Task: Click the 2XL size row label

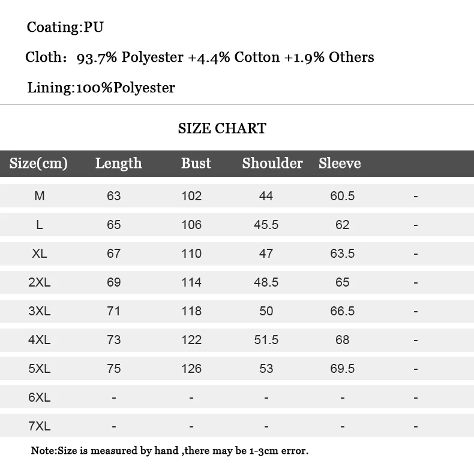Action: pyautogui.click(x=40, y=282)
